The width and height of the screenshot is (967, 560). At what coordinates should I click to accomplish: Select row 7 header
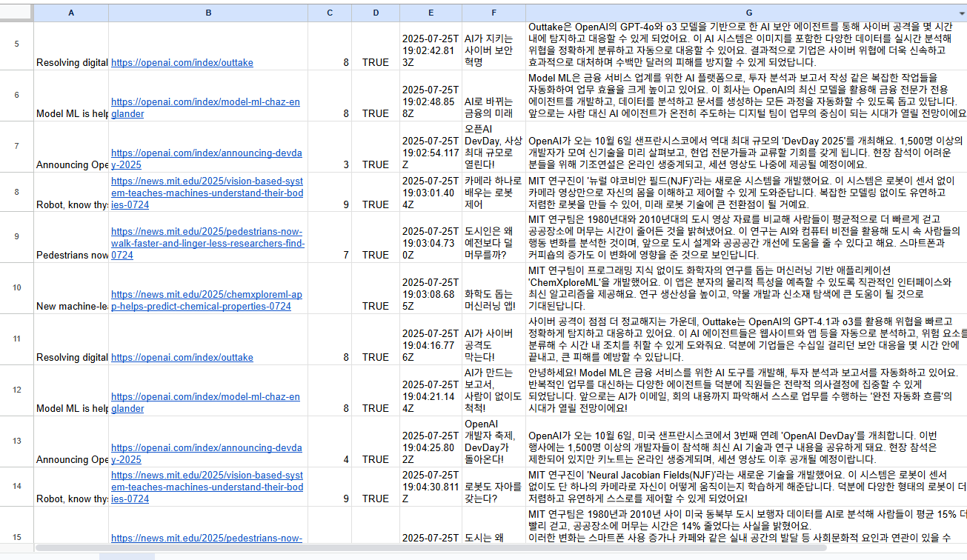click(x=16, y=147)
